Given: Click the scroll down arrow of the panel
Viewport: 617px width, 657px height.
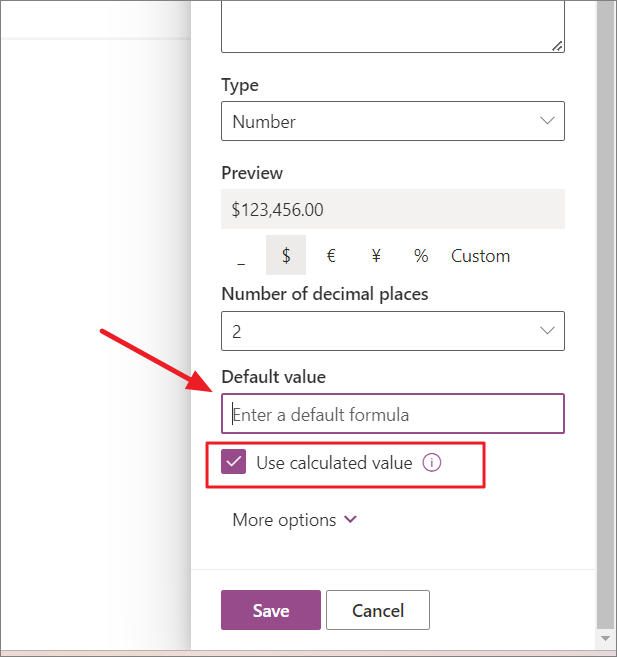Looking at the screenshot, I should tap(605, 637).
